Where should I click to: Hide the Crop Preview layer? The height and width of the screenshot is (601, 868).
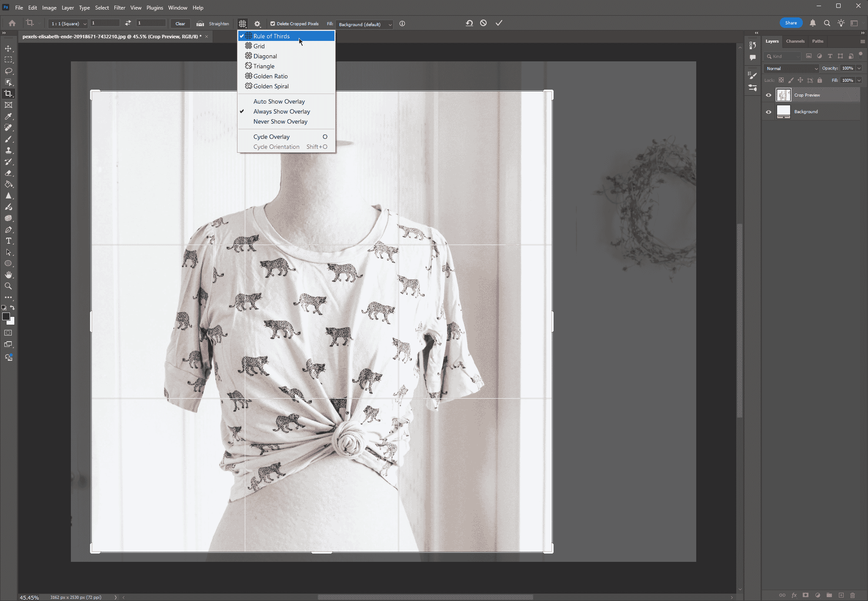tap(768, 95)
